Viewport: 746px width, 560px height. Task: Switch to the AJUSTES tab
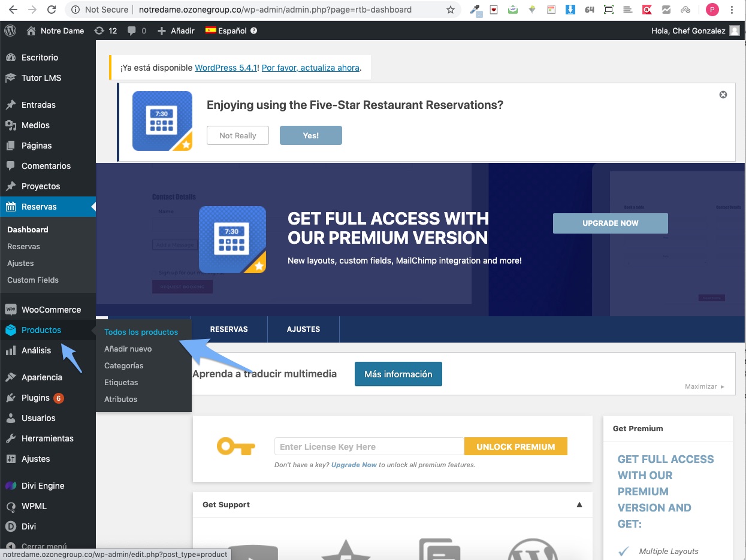[303, 329]
